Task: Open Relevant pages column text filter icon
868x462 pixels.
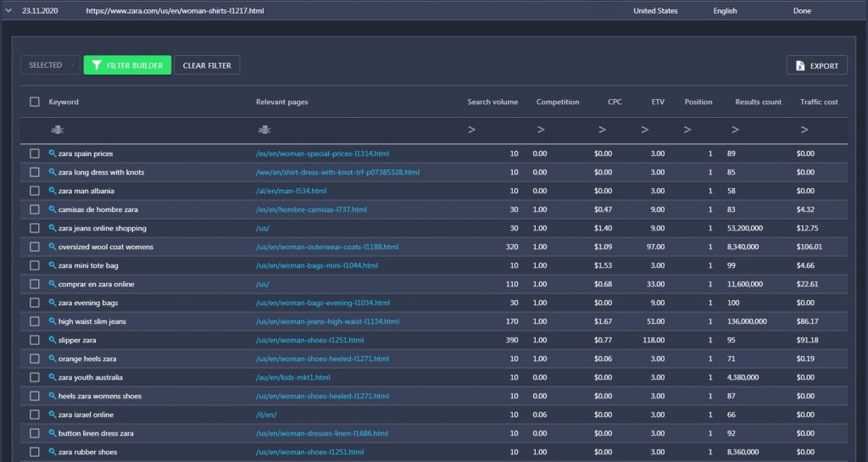Action: click(x=264, y=130)
